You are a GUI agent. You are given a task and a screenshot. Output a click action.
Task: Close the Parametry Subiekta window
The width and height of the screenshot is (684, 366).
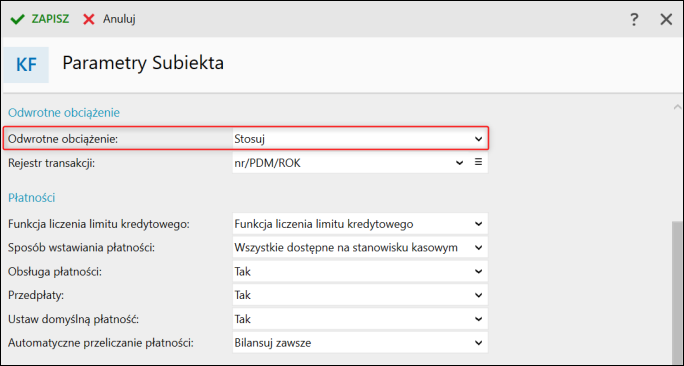click(x=666, y=20)
